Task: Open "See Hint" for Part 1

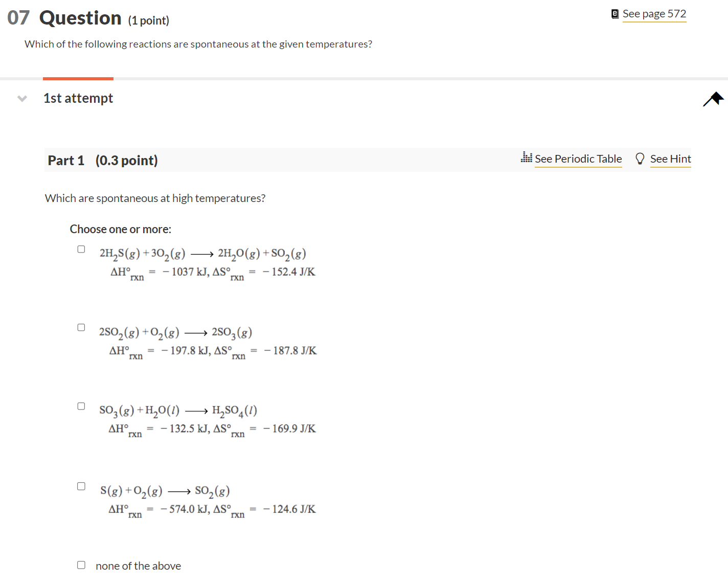Action: click(670, 159)
